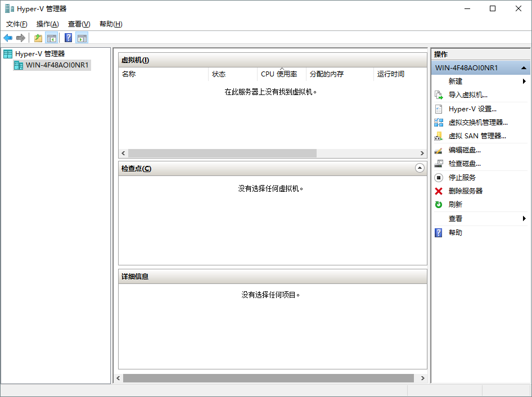The height and width of the screenshot is (397, 532).
Task: Sort by 运行时间 column header
Action: (400, 74)
